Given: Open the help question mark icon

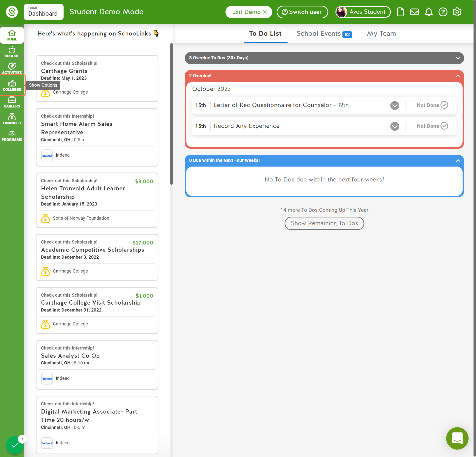Looking at the screenshot, I should (x=443, y=12).
